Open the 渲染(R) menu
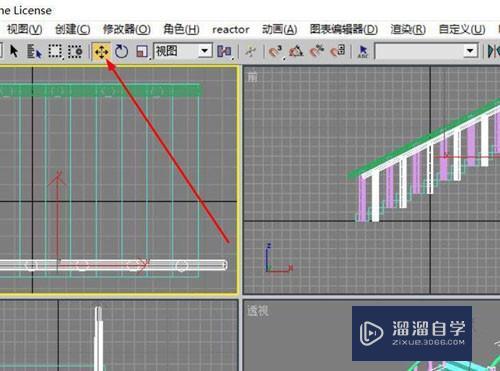 (x=408, y=30)
